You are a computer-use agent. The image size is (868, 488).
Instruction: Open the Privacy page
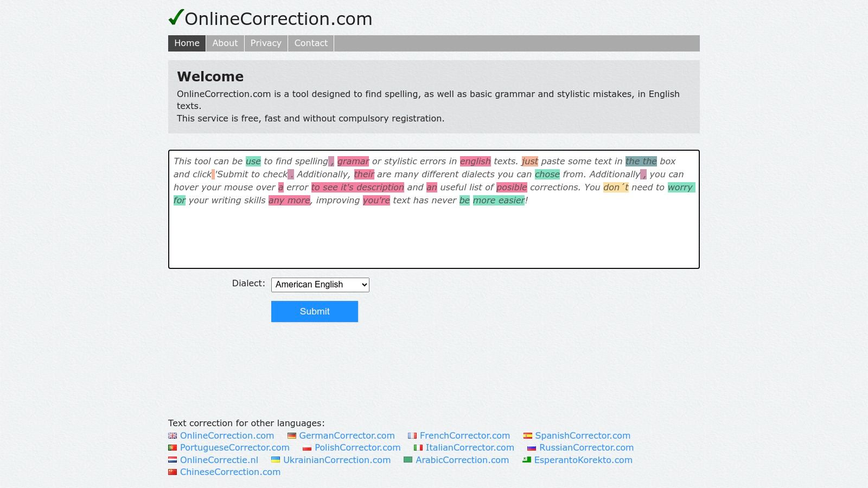click(x=266, y=43)
